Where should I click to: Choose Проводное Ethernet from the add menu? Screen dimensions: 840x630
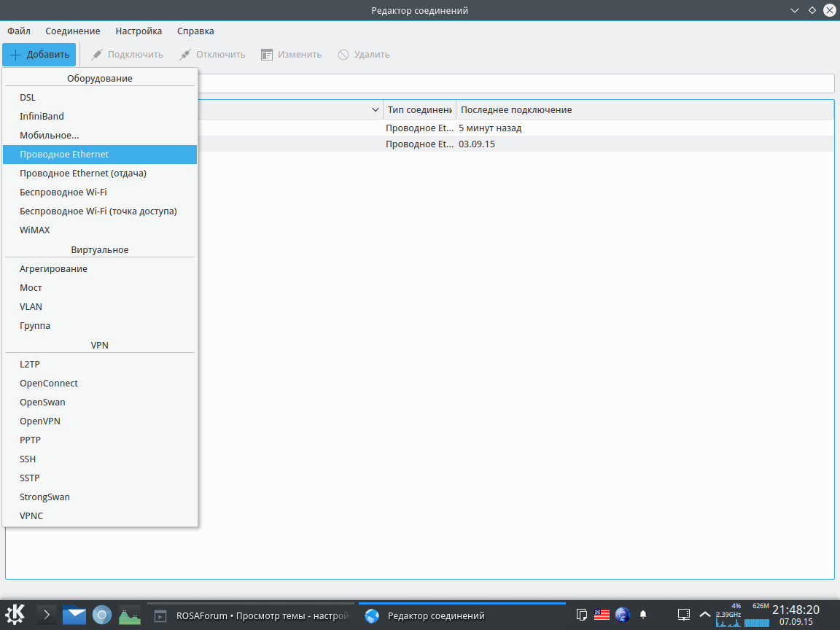(x=64, y=155)
